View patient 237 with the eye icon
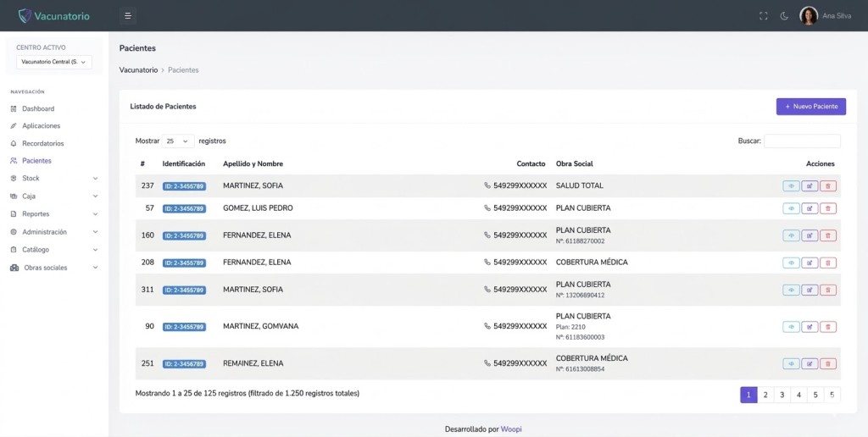868x437 pixels. tap(791, 186)
